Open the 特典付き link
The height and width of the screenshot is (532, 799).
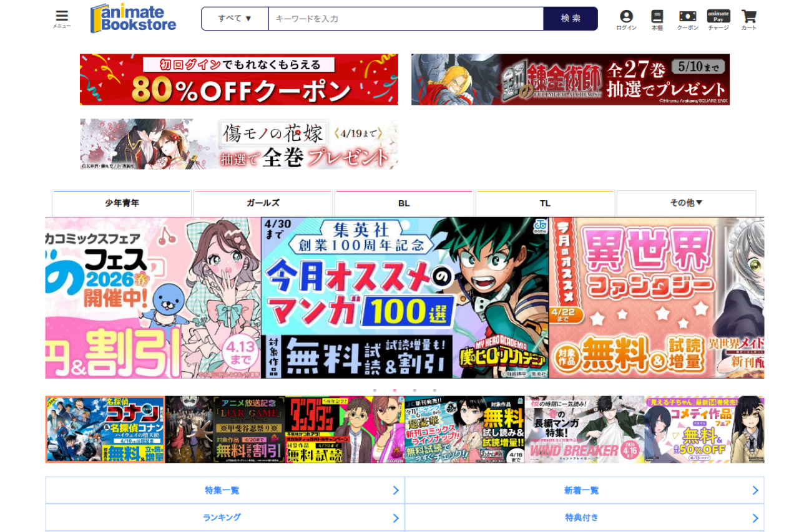[584, 518]
